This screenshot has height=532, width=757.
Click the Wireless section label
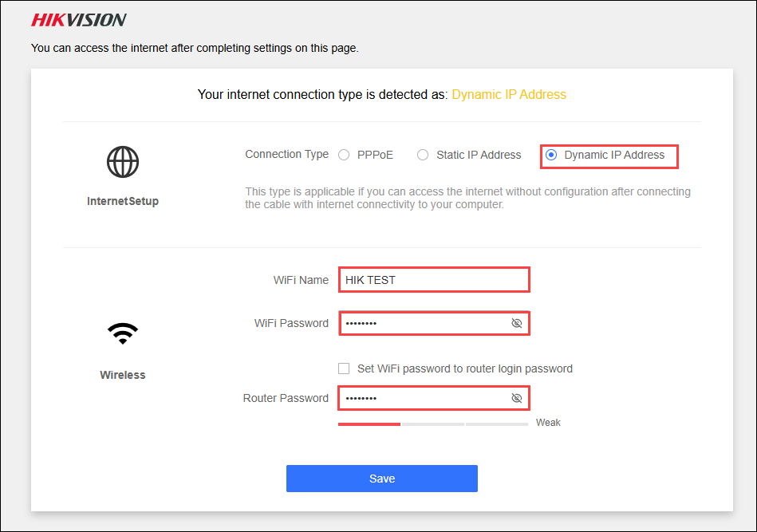pyautogui.click(x=123, y=375)
